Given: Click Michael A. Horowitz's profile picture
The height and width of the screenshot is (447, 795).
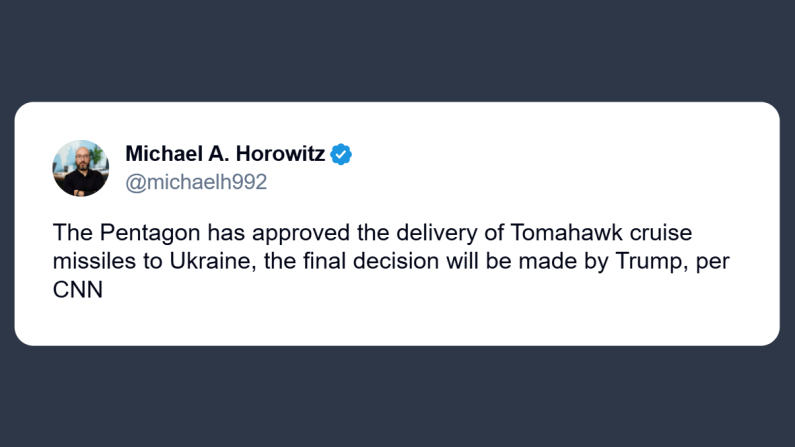Looking at the screenshot, I should coord(80,168).
